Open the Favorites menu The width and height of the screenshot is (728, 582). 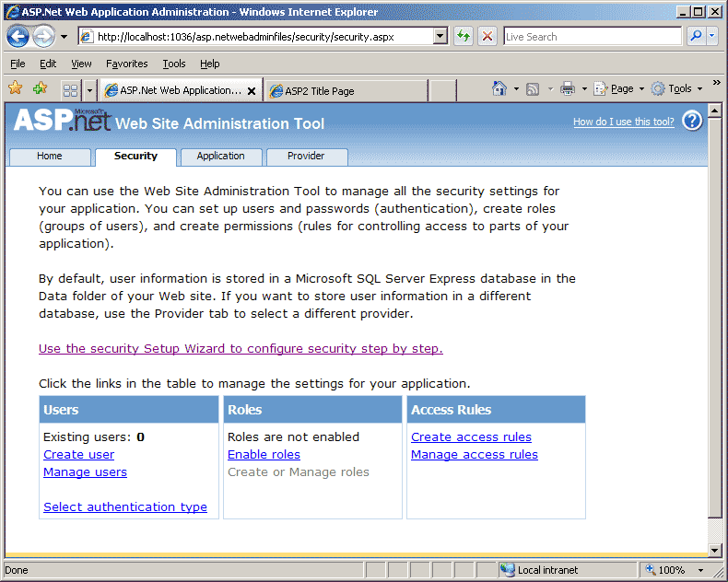(127, 64)
